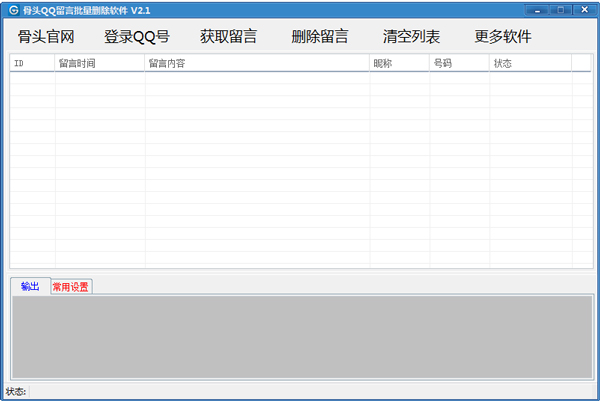
Task: Click the 留言时间 column header
Action: point(99,63)
